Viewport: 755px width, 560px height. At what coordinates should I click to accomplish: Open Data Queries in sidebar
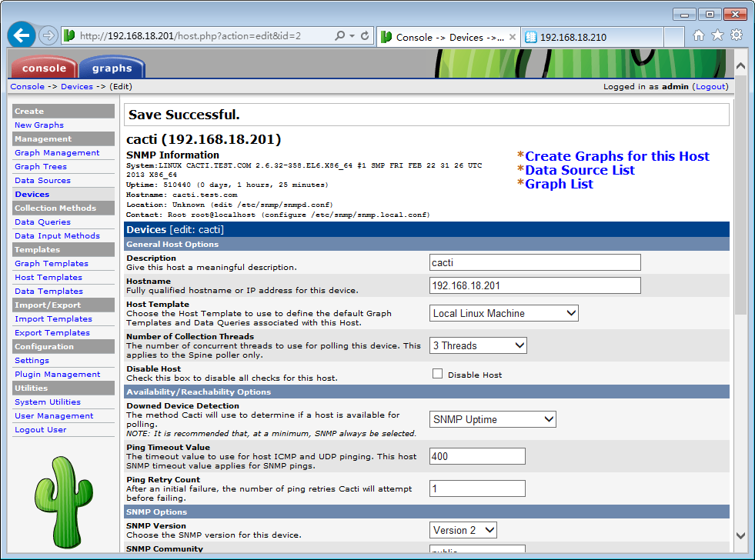(42, 222)
